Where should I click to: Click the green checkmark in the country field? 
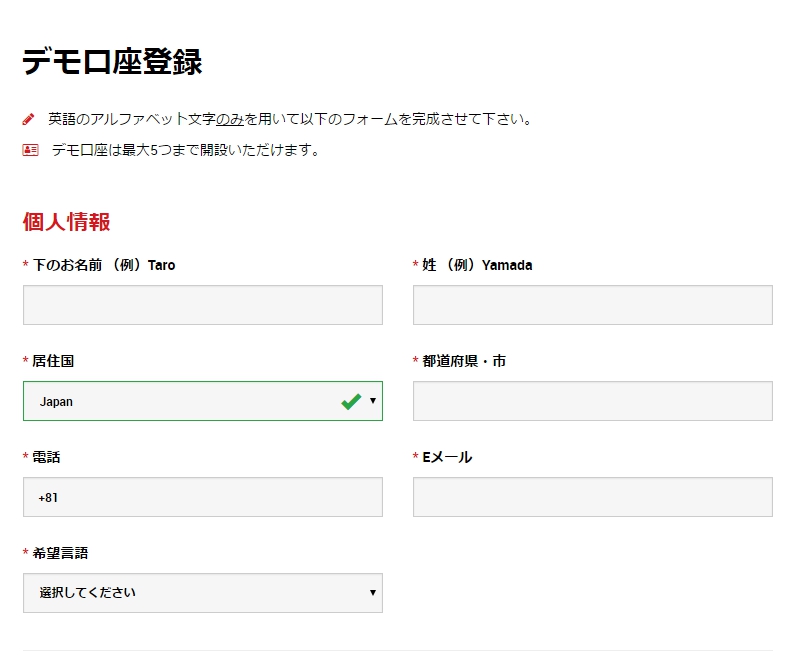point(351,401)
